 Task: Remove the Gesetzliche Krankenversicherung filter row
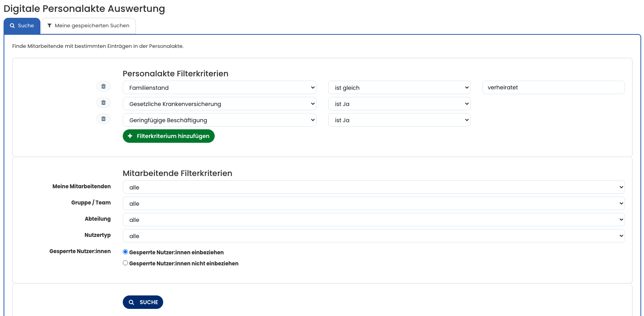(103, 102)
